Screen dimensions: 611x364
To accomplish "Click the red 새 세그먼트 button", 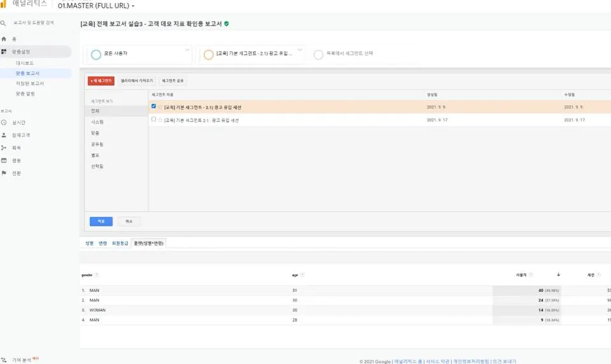I will [x=101, y=81].
